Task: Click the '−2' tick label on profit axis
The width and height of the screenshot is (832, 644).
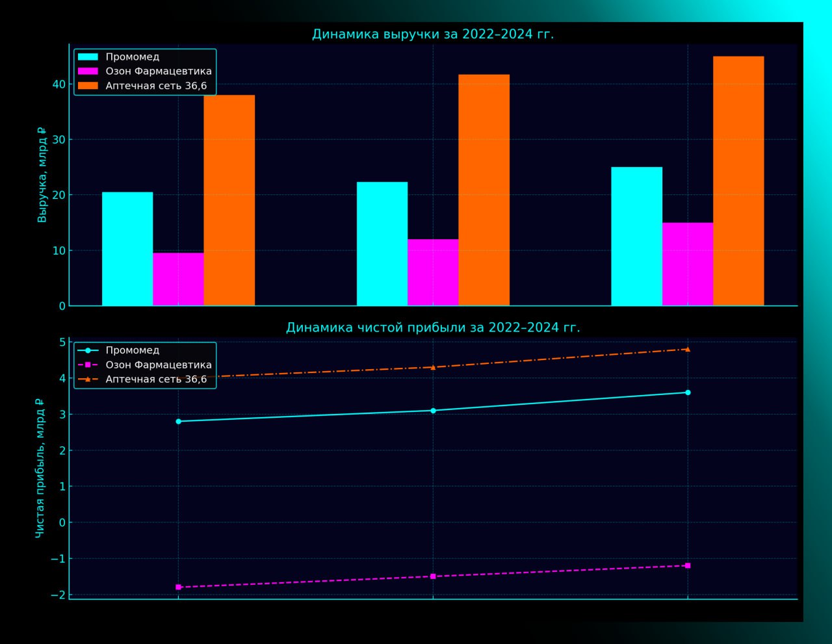Action: pos(58,595)
